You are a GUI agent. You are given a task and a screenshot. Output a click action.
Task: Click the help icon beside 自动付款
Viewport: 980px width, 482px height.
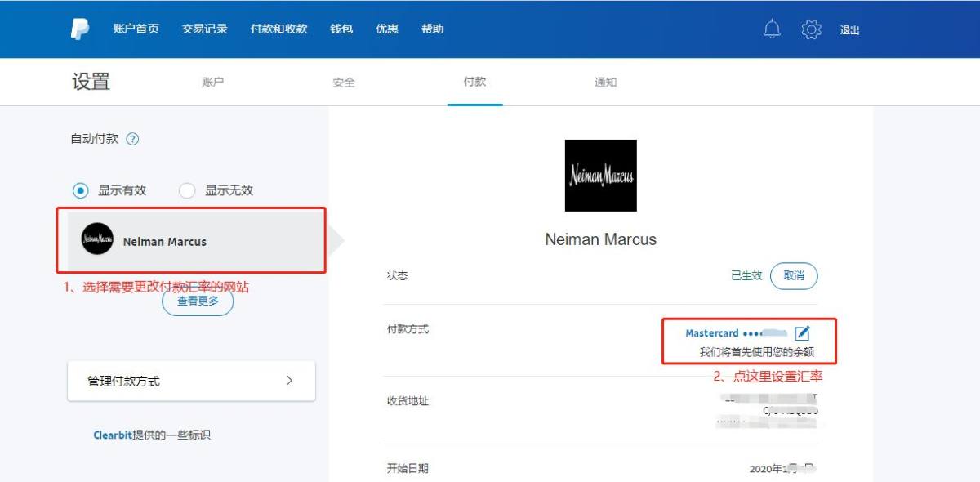[x=133, y=139]
